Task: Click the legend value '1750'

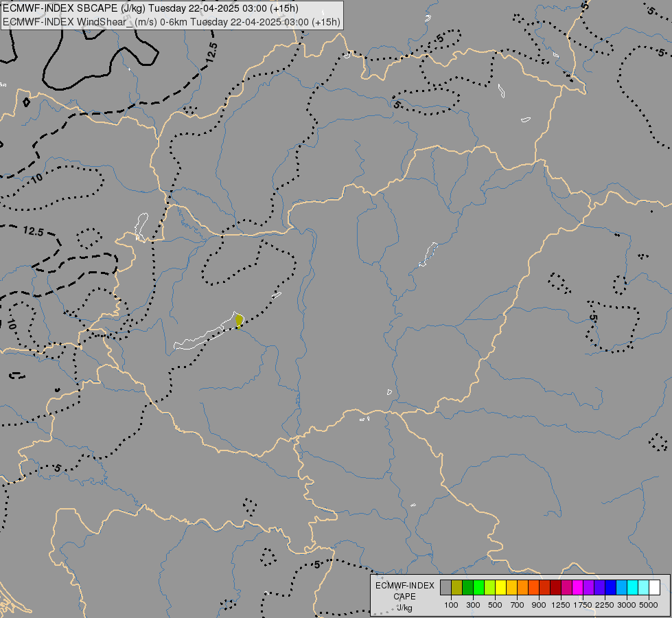Action: point(583,605)
